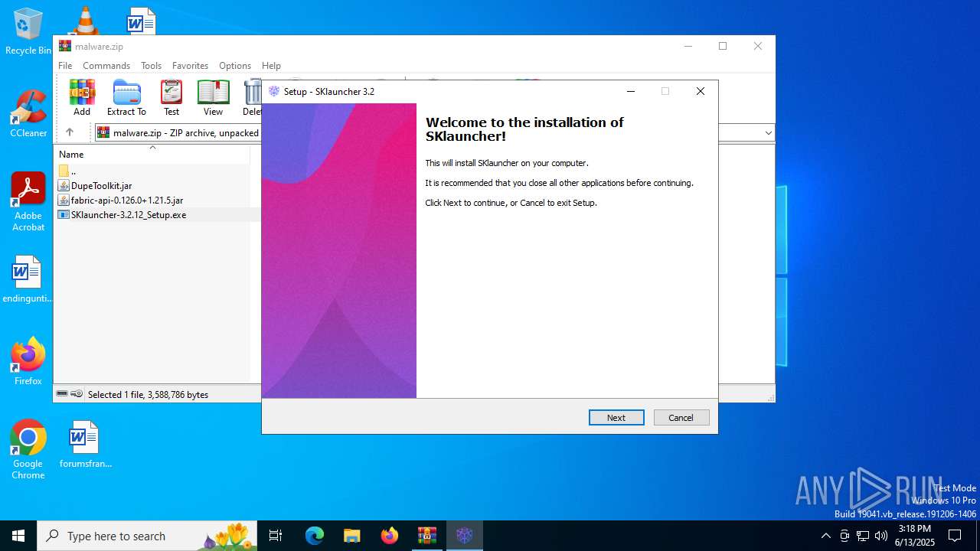
Task: Click the taskbar search box
Action: [147, 536]
